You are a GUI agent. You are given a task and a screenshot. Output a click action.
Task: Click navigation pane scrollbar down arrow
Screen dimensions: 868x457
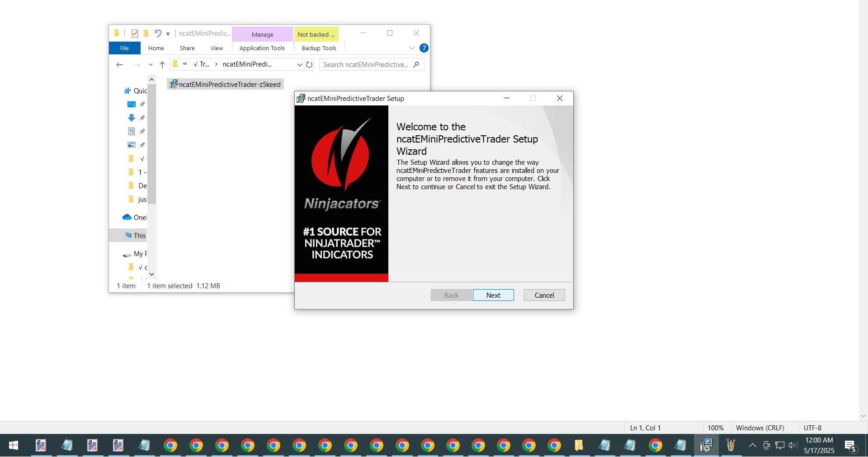pyautogui.click(x=151, y=274)
